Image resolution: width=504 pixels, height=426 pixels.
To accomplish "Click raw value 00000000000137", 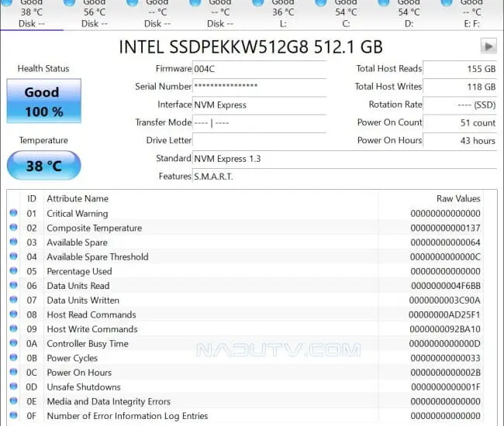I will pyautogui.click(x=446, y=228).
